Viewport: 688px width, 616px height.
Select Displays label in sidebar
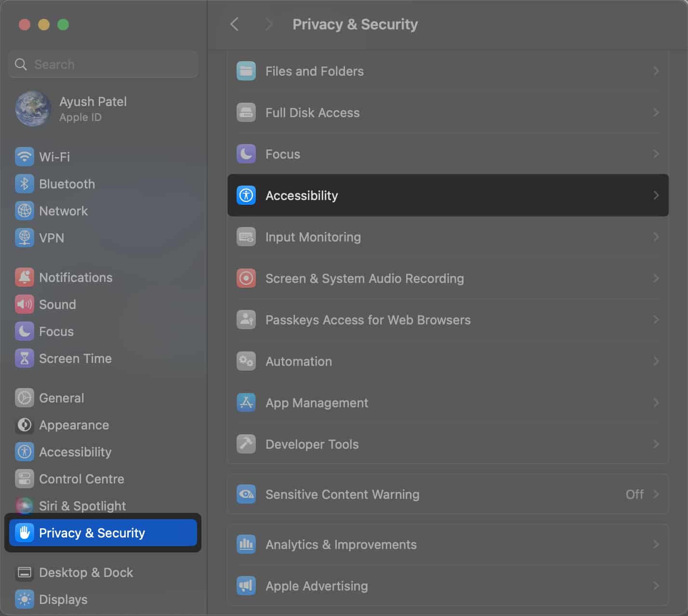pyautogui.click(x=63, y=599)
